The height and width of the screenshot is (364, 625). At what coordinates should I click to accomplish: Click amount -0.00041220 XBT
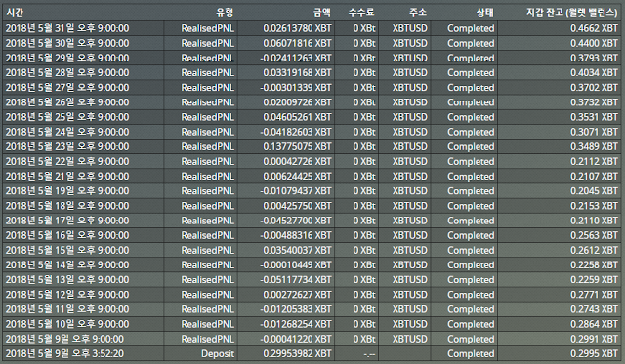click(x=296, y=339)
